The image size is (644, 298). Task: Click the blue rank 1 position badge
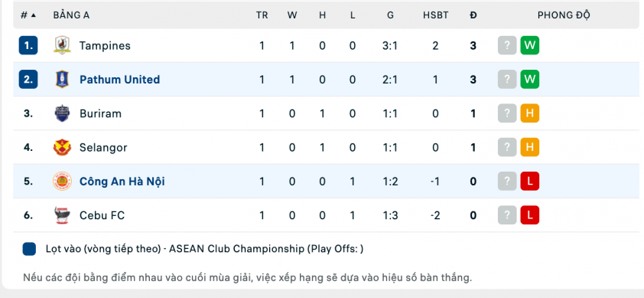click(x=28, y=45)
